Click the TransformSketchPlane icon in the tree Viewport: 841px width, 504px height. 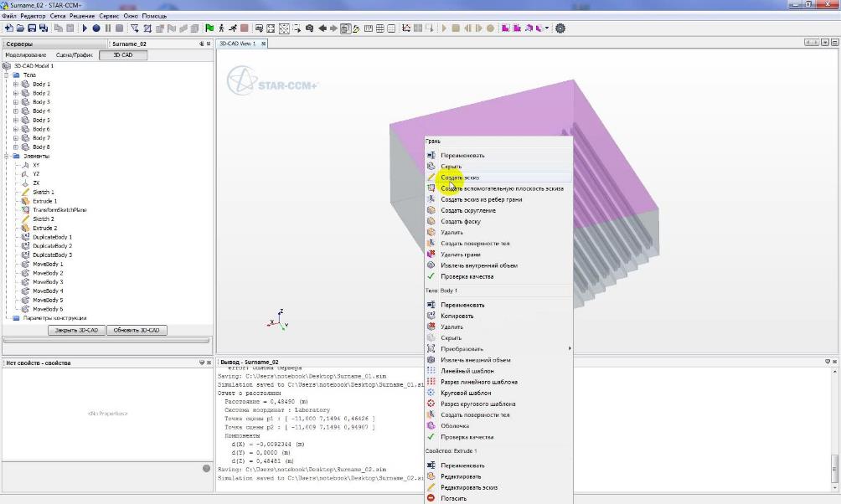pos(25,210)
